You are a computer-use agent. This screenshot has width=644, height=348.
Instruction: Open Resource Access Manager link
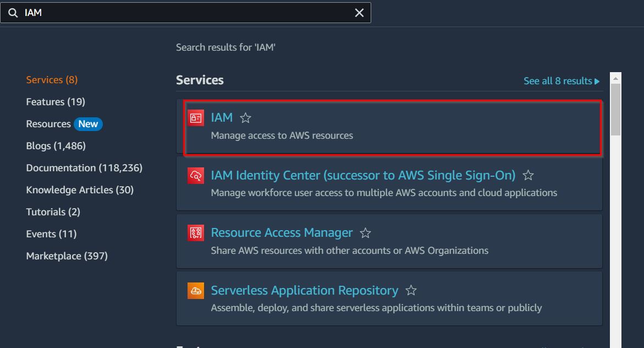coord(282,232)
